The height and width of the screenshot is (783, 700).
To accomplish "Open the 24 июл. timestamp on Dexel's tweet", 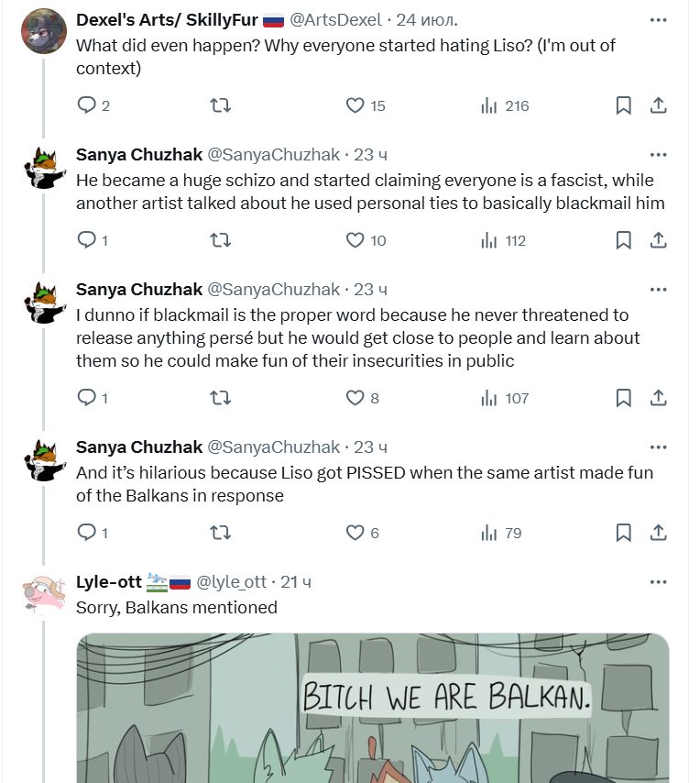I will 427,20.
